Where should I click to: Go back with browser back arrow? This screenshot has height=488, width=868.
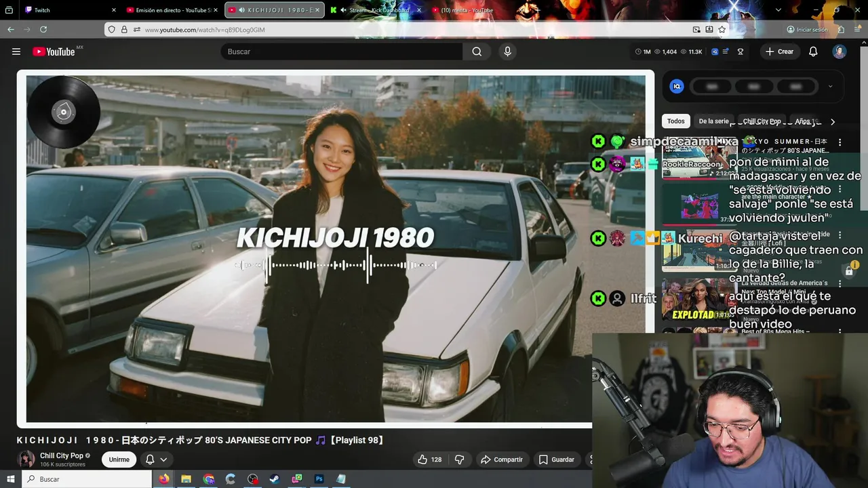[x=11, y=30]
